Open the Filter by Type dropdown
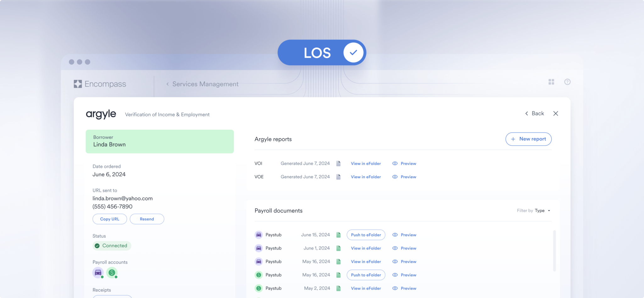644x298 pixels. click(x=534, y=210)
